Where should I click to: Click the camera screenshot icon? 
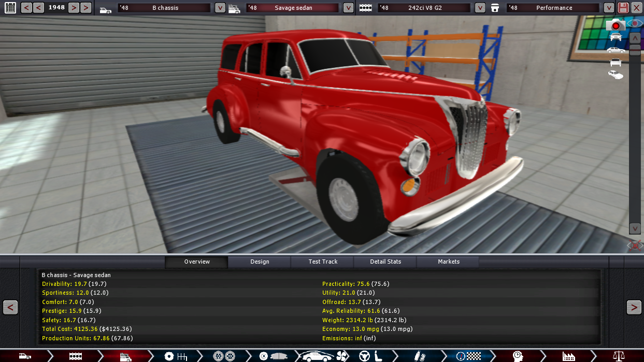(x=616, y=25)
